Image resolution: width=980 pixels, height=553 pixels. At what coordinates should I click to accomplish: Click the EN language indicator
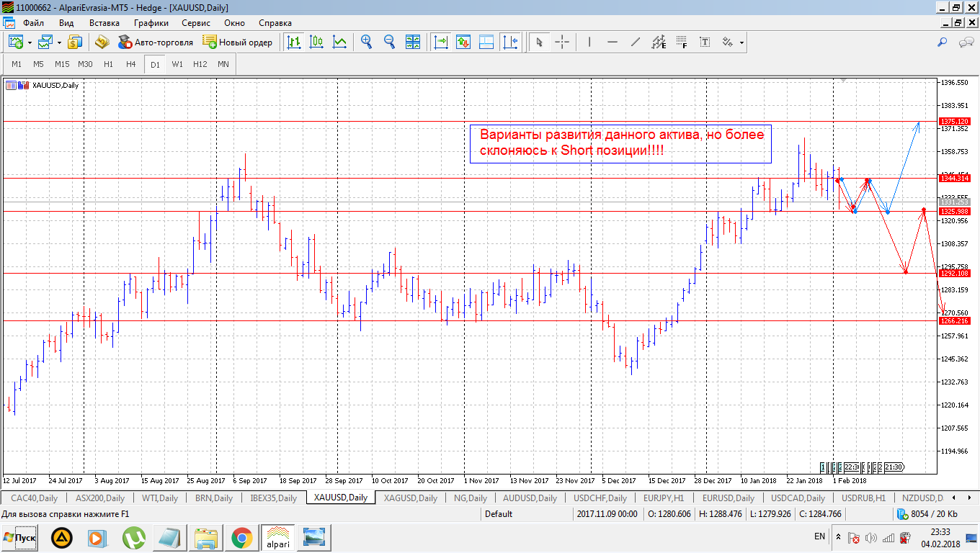819,536
